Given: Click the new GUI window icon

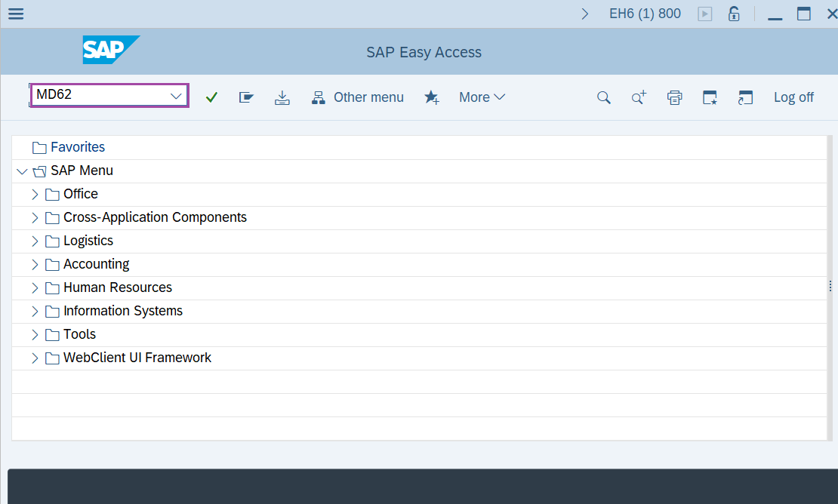Looking at the screenshot, I should click(710, 97).
